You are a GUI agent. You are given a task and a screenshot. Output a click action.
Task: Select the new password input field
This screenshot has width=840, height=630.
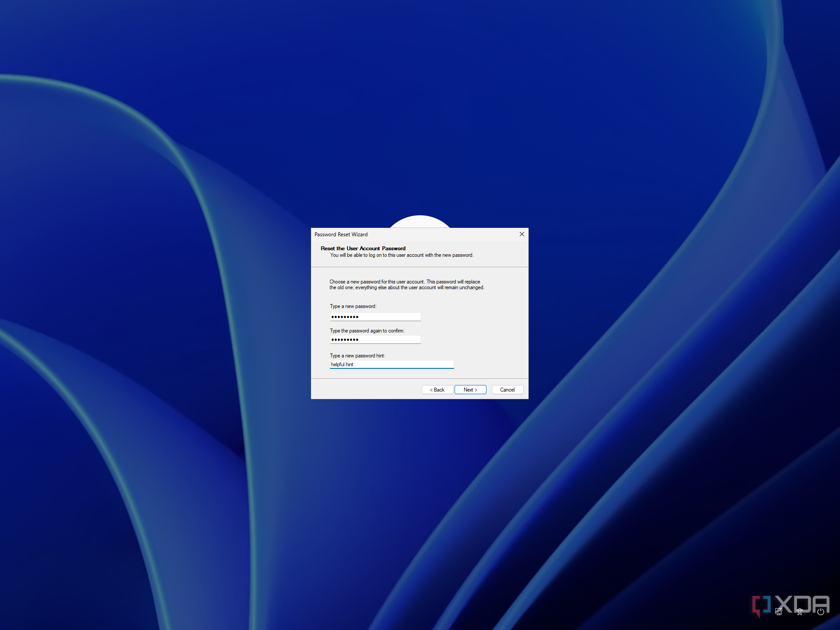[374, 316]
